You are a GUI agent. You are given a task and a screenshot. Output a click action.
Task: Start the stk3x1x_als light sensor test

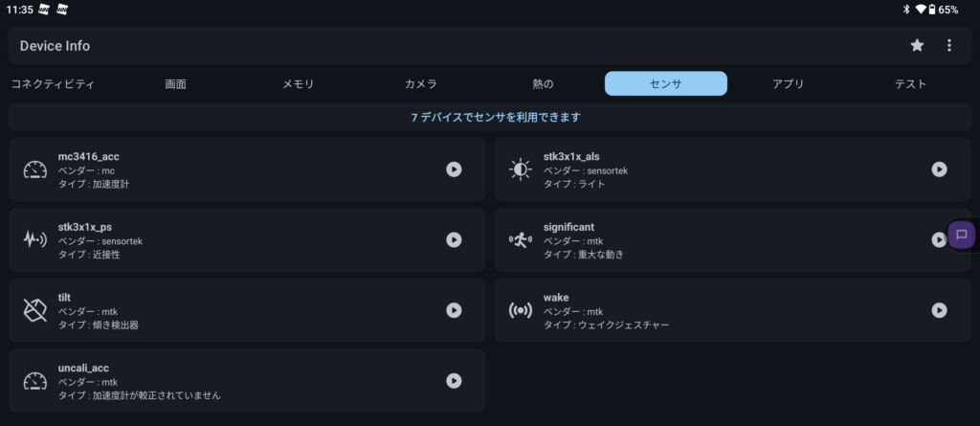(x=939, y=169)
